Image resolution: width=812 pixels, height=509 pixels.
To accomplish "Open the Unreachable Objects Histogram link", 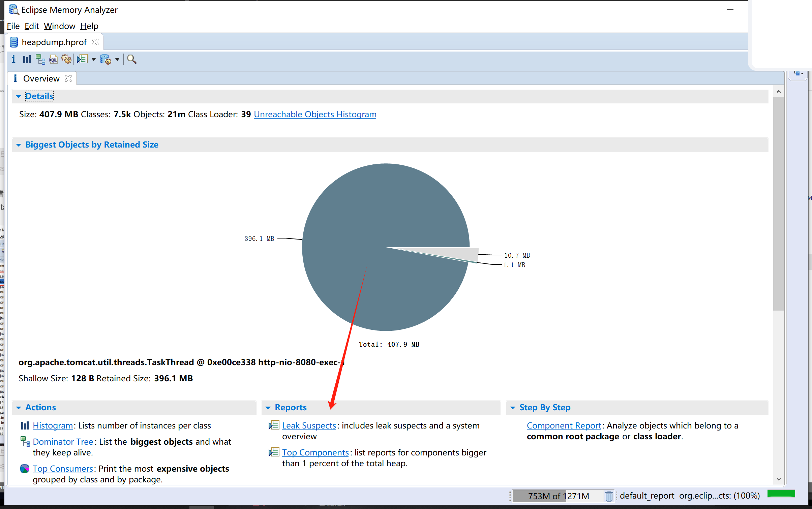I will 314,114.
